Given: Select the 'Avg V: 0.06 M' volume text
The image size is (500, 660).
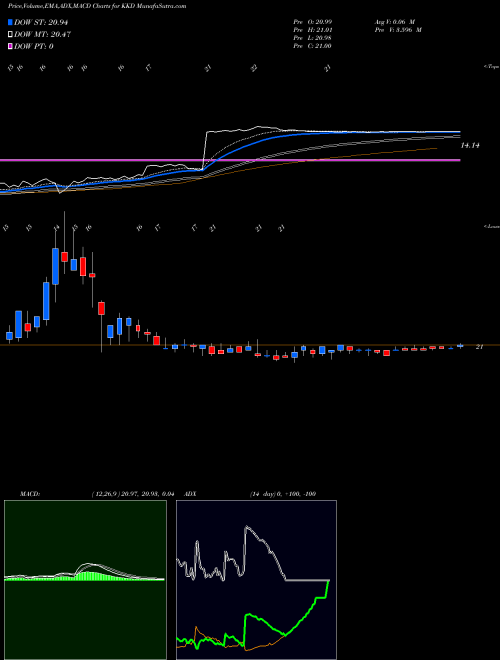Looking at the screenshot, I should coord(394,21).
